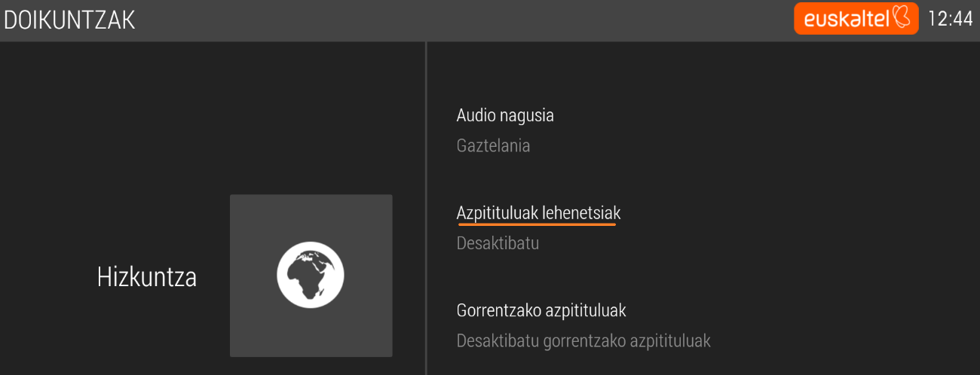Toggle Gorrentzako azpitituluak setting
This screenshot has height=375, width=980.
(x=541, y=310)
